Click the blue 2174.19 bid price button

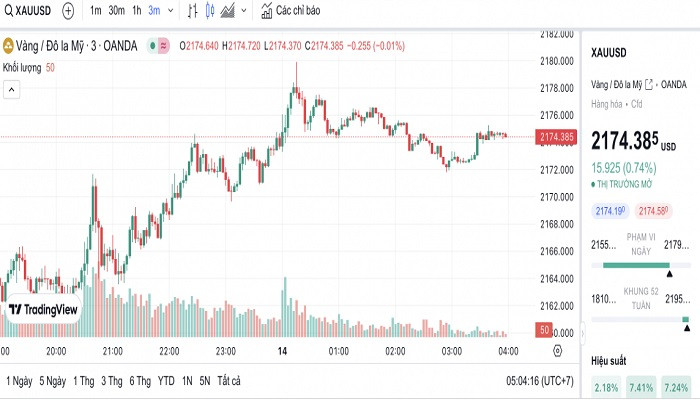pyautogui.click(x=610, y=211)
